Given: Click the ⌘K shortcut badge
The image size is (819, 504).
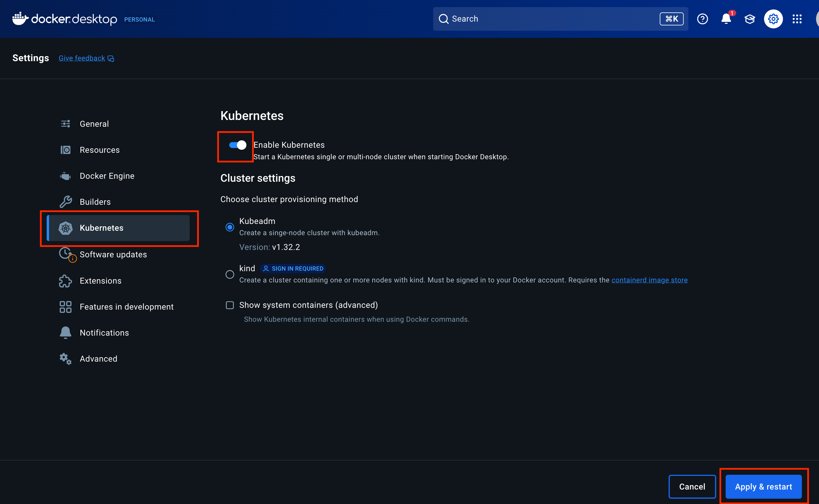Looking at the screenshot, I should click(x=671, y=19).
